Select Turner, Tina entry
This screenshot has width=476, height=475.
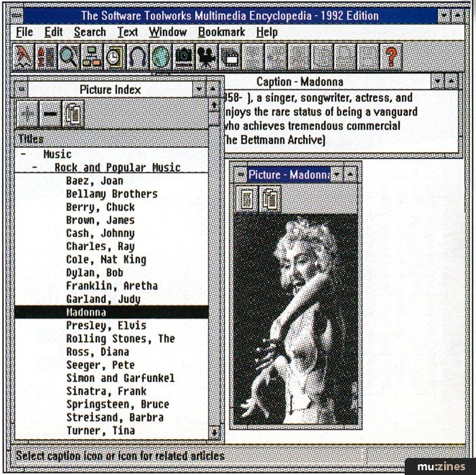(x=100, y=431)
